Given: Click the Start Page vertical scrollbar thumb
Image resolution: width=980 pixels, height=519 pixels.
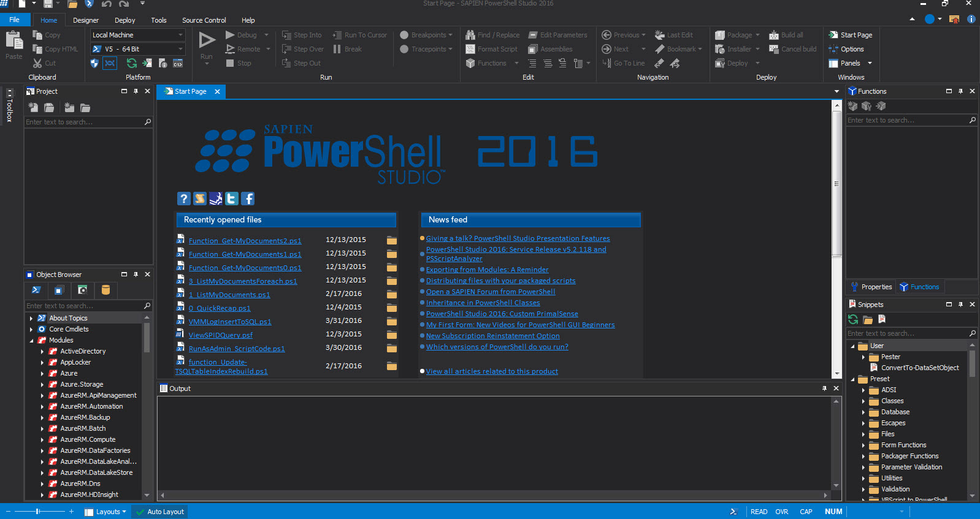Looking at the screenshot, I should [837, 183].
